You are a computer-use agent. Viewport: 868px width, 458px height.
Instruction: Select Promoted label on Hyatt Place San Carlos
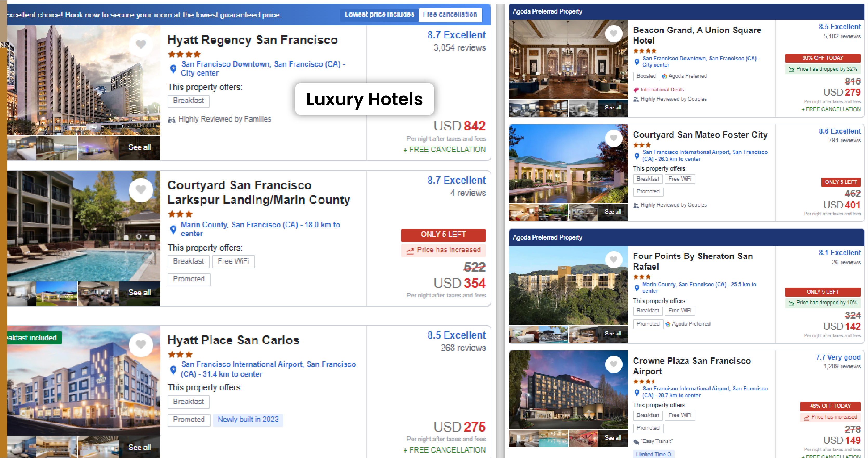tap(189, 419)
